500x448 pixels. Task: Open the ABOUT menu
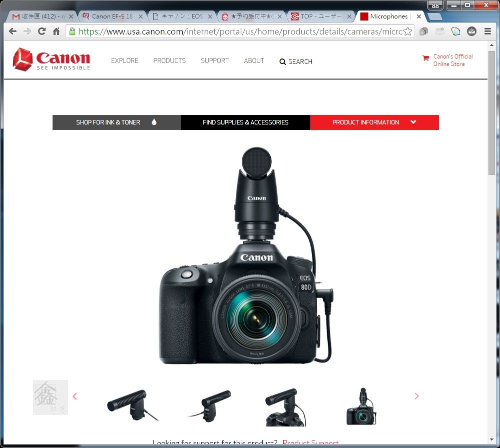254,60
